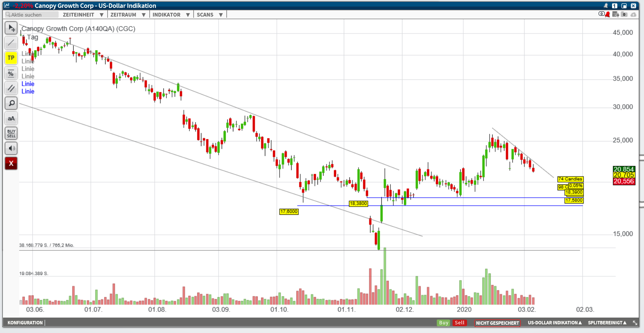Click the 1 Tag timeframe label

click(30, 37)
